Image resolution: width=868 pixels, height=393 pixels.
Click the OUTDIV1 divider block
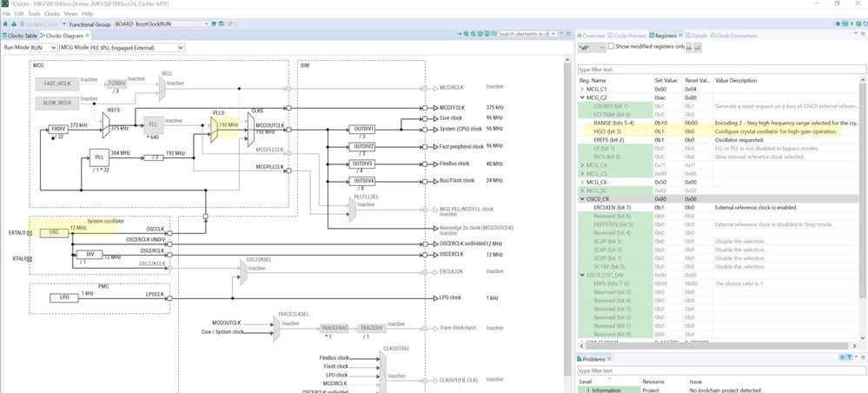[x=362, y=130]
